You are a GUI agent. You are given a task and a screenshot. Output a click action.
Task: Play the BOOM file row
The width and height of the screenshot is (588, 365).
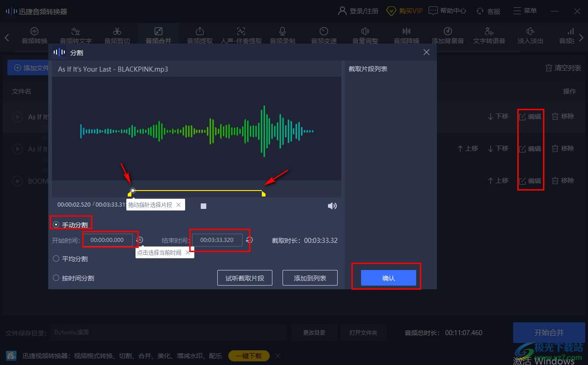click(17, 181)
